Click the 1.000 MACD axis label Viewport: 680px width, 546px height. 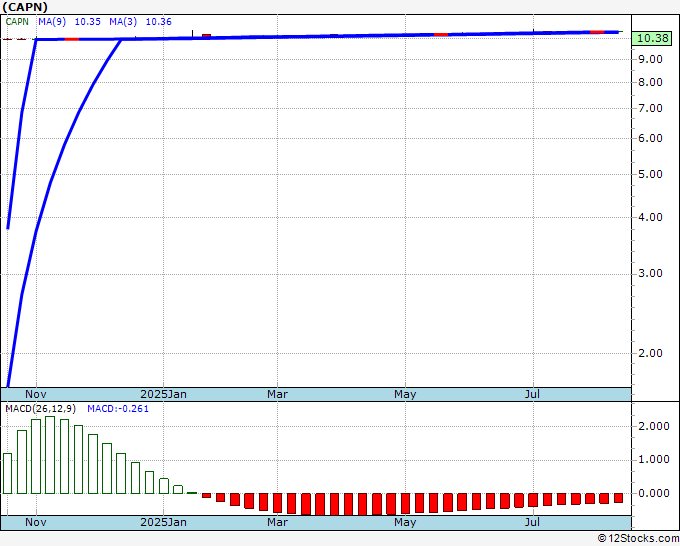pos(654,459)
